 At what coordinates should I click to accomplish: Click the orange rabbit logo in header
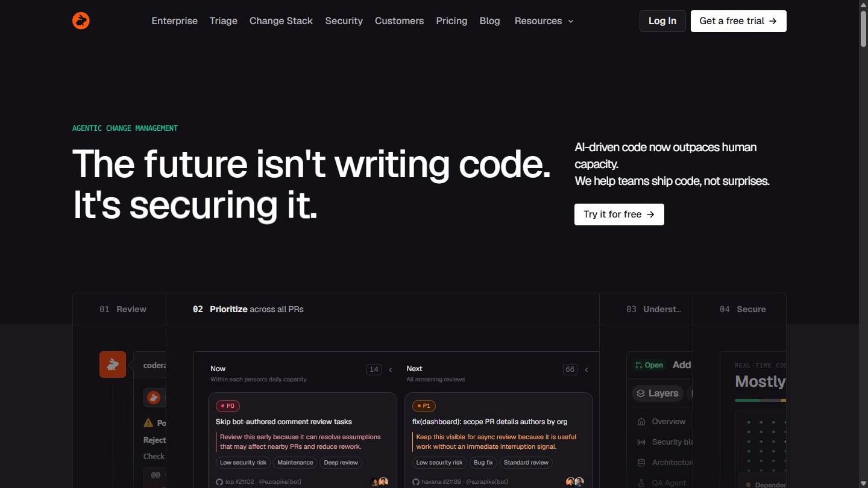[x=81, y=20]
